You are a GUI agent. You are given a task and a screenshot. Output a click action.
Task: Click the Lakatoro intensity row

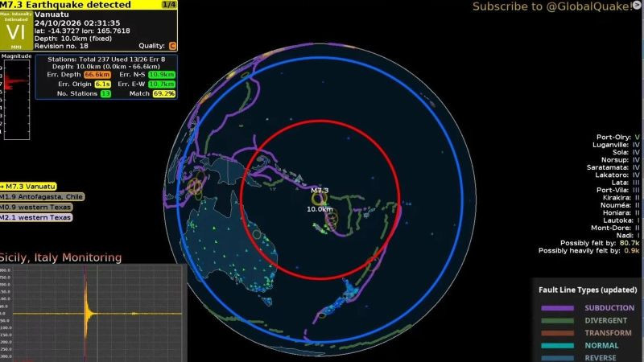pos(617,175)
